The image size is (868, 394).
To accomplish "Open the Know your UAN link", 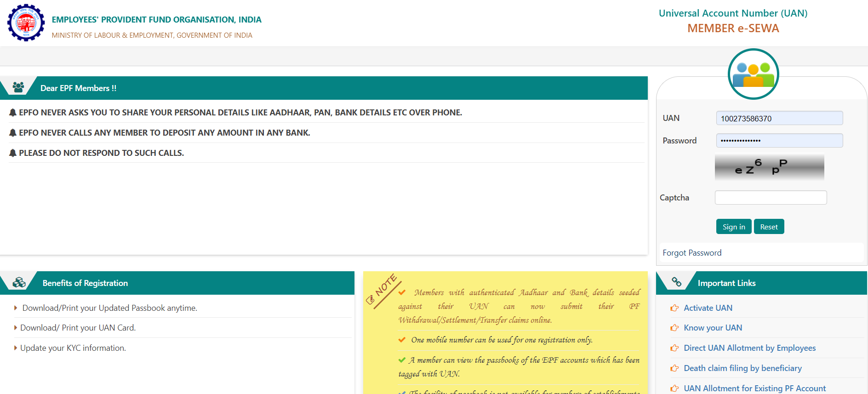I will tap(713, 328).
